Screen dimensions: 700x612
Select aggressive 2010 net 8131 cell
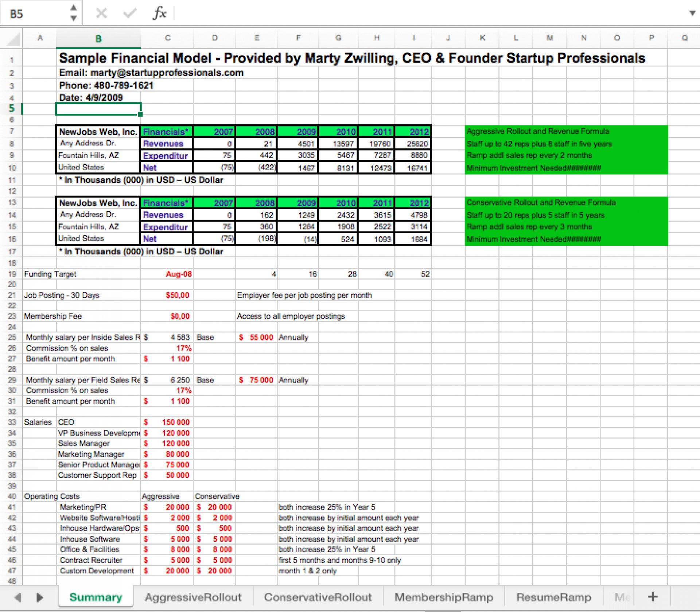pyautogui.click(x=339, y=168)
